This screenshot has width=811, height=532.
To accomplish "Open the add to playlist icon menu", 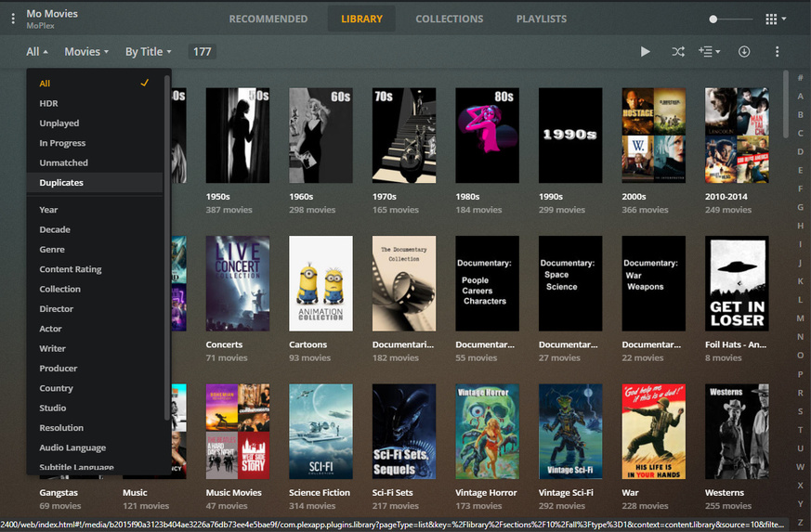I will [x=709, y=52].
